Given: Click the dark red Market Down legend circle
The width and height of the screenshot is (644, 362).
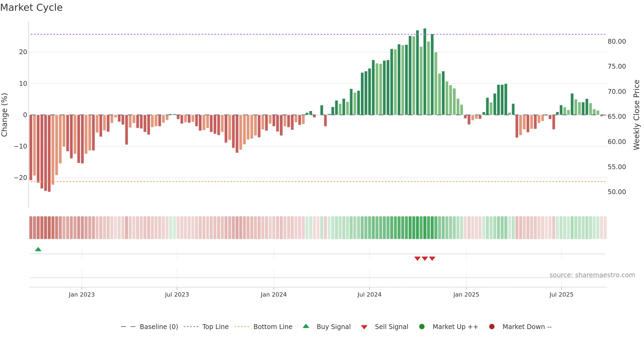Looking at the screenshot, I should pos(492,327).
